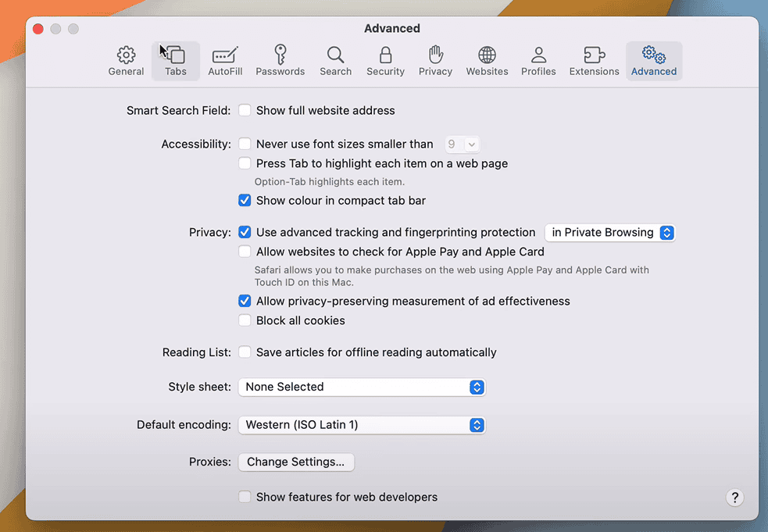
Task: Open the General settings pane
Action: pyautogui.click(x=126, y=61)
